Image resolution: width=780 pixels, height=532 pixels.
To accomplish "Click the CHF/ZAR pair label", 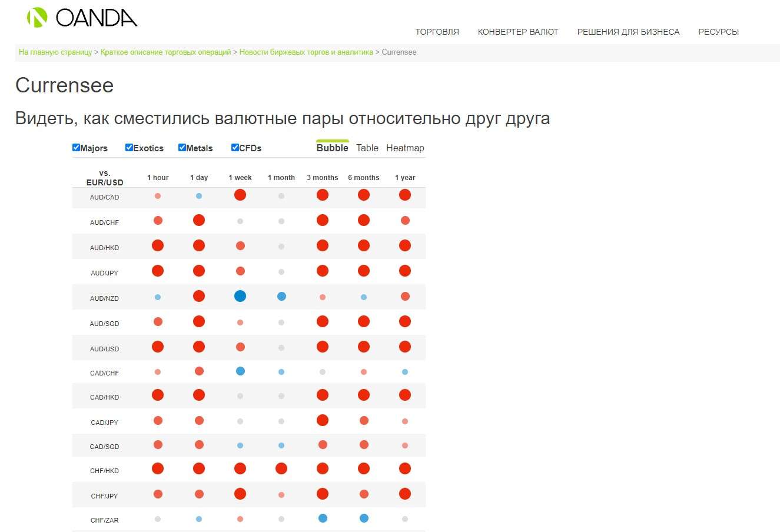I will 105,520.
